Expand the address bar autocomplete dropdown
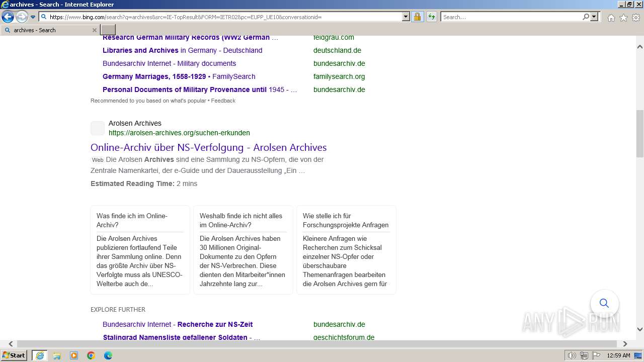 coord(406,17)
